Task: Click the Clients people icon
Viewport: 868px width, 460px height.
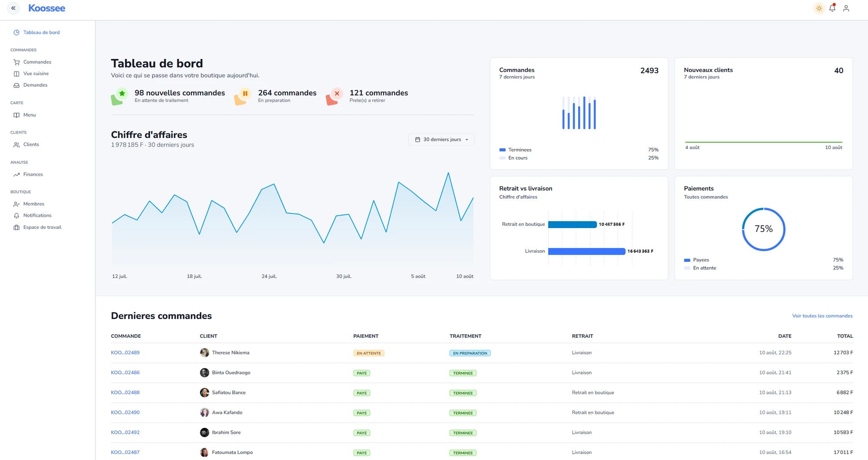Action: [x=16, y=145]
